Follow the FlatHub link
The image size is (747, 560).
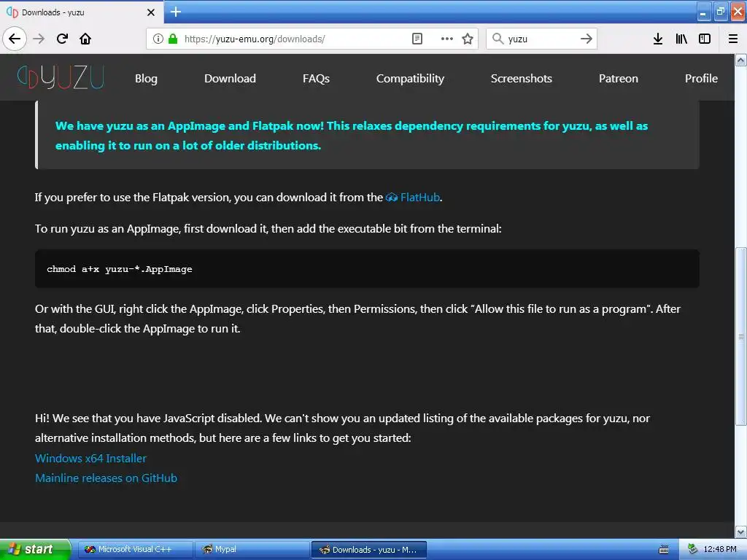[419, 197]
